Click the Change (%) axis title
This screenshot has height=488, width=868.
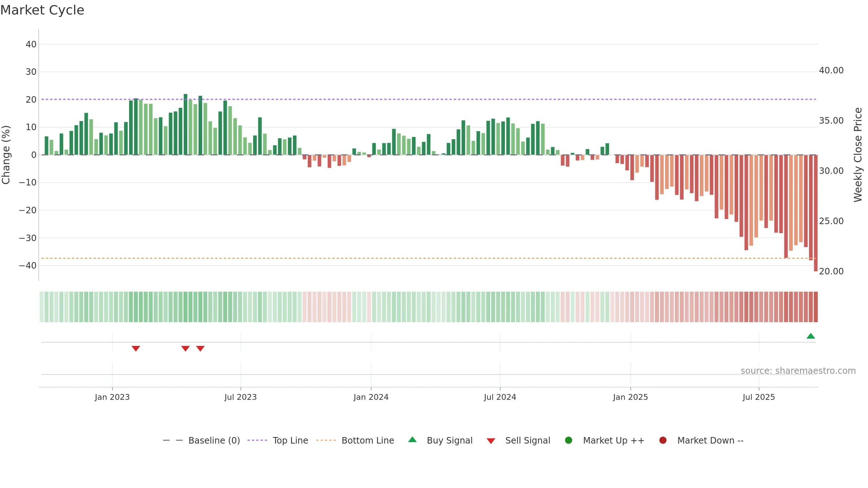(6, 155)
